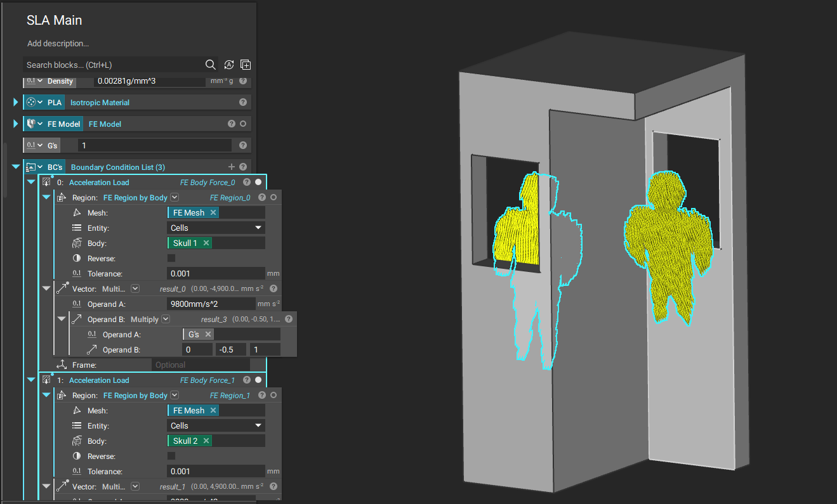The height and width of the screenshot is (504, 837).
Task: Toggle visibility circle of FE Body Force_1
Action: [x=258, y=380]
